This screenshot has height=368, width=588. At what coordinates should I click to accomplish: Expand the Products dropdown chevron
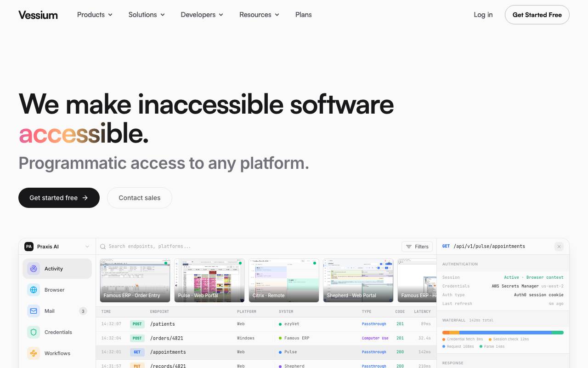pyautogui.click(x=110, y=15)
